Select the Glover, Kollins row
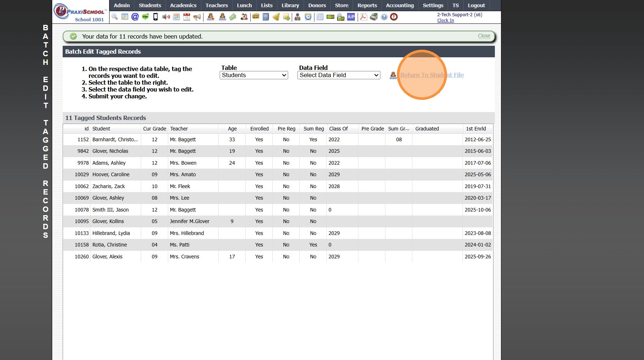Screen dimensions: 644x360 (278, 221)
